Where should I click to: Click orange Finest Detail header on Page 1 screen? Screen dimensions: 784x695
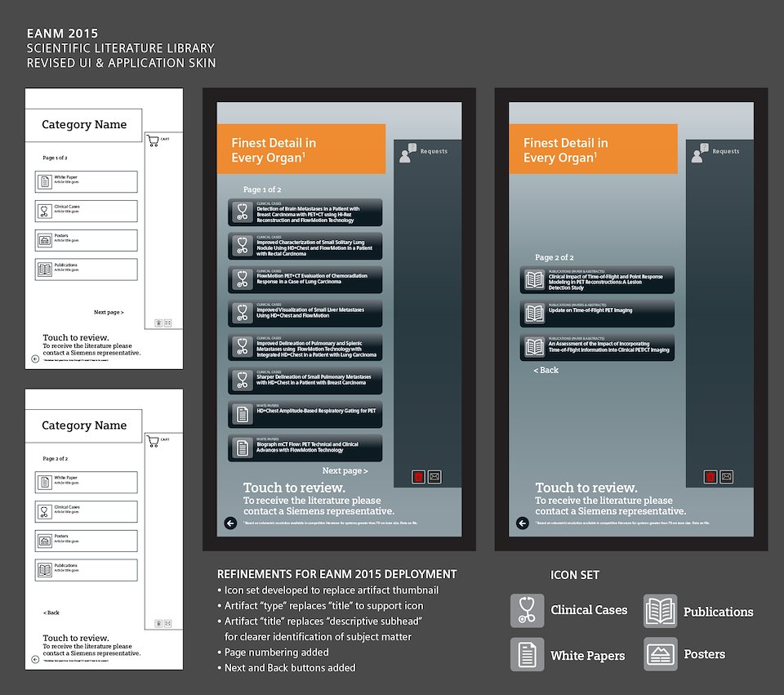(301, 149)
